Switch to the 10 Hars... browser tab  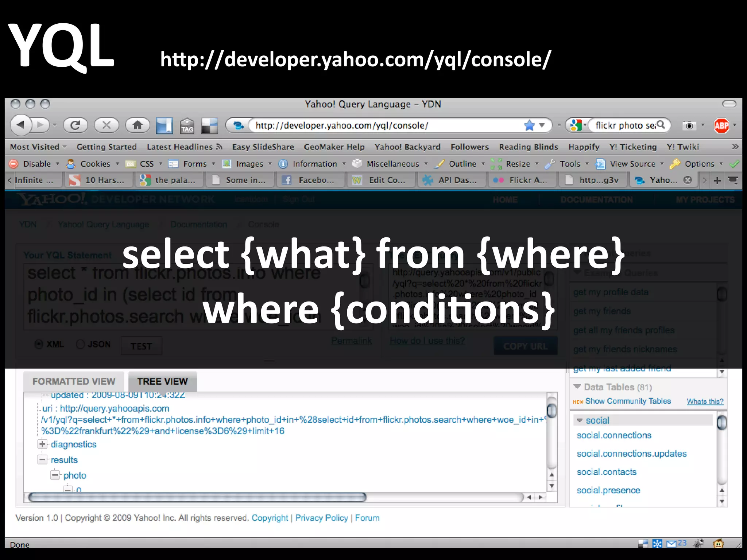click(x=99, y=180)
